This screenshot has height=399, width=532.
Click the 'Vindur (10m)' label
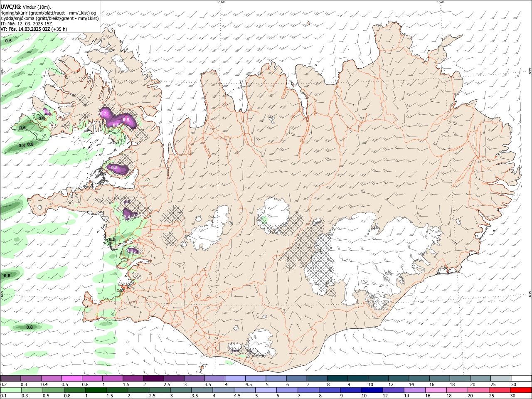pyautogui.click(x=37, y=7)
